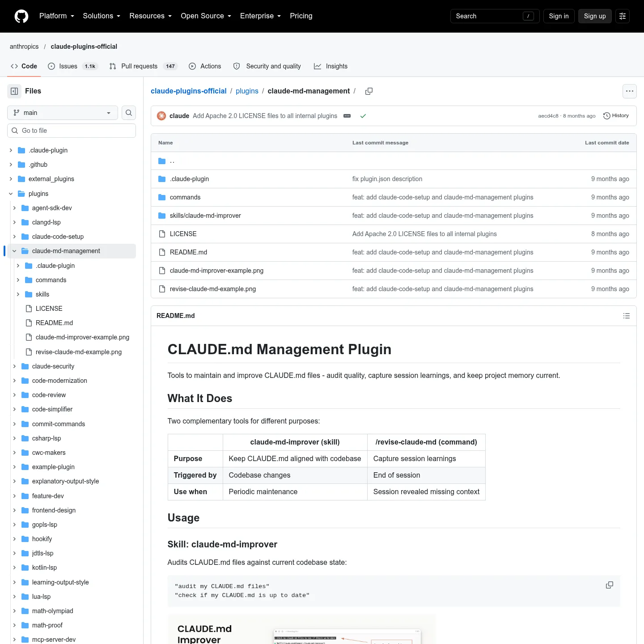Click the slash search shortcut icon
Viewport: 644px width, 644px height.
(528, 16)
